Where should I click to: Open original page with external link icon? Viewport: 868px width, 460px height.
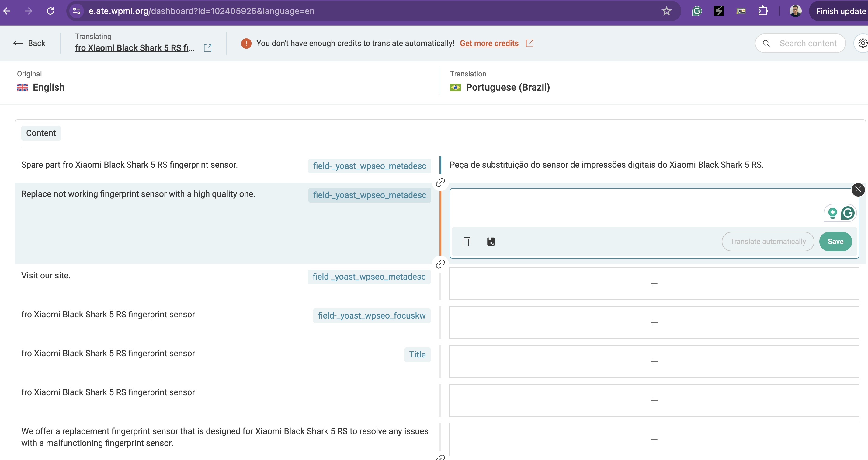point(208,48)
